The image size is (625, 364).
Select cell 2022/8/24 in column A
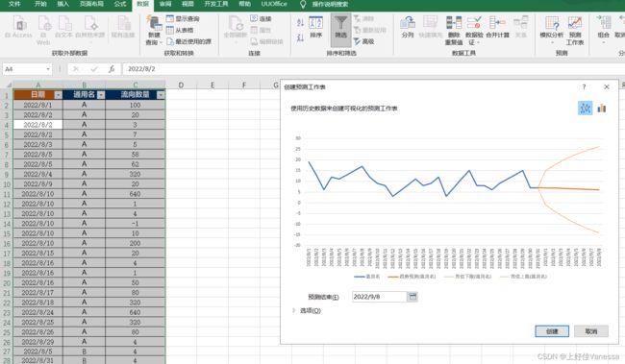pos(37,312)
